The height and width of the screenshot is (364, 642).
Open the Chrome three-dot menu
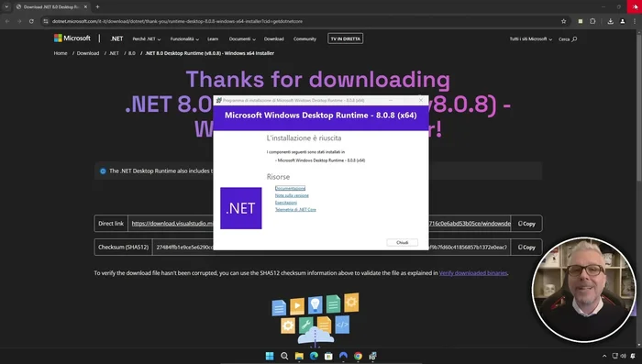tap(635, 21)
